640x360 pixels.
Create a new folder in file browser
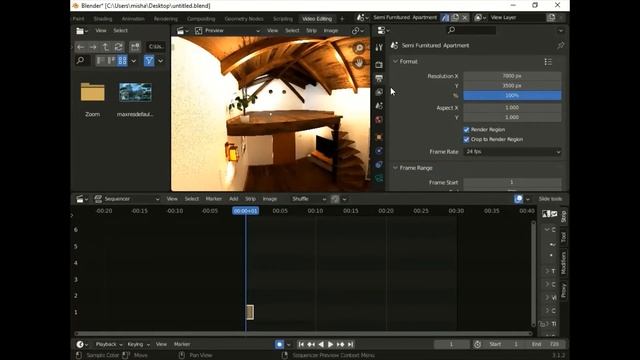click(x=135, y=47)
